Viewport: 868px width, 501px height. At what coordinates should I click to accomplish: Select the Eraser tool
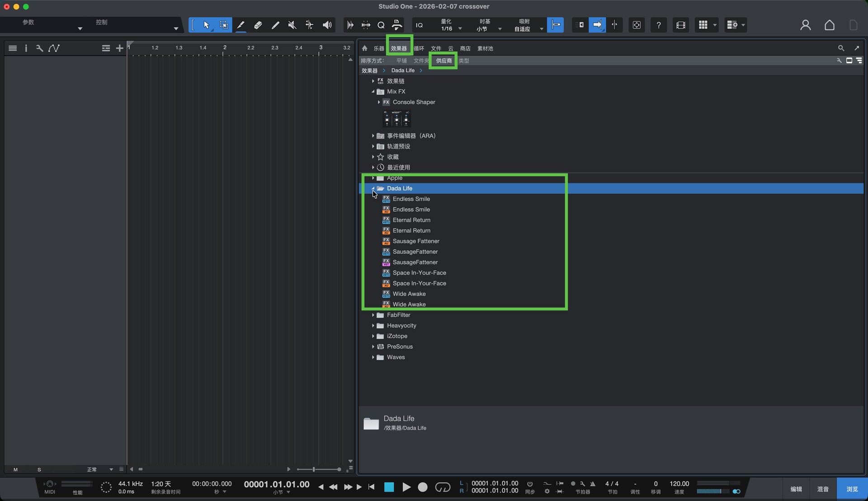click(x=258, y=25)
